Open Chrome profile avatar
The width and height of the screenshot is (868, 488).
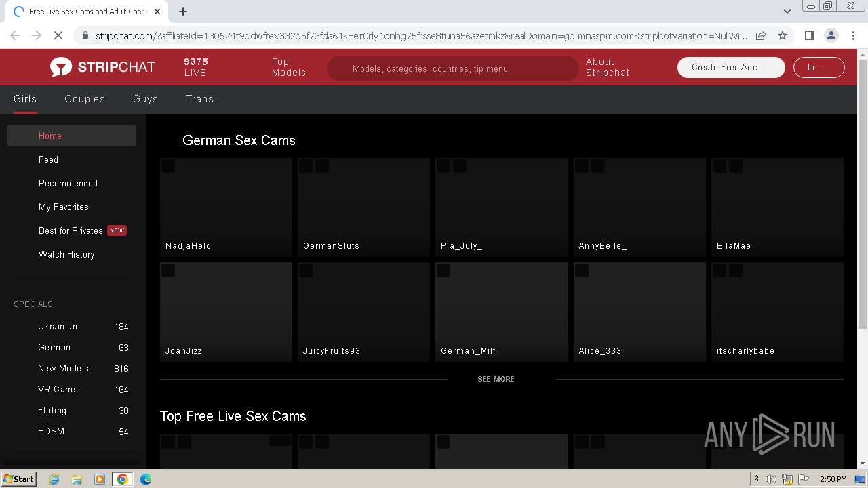click(831, 35)
